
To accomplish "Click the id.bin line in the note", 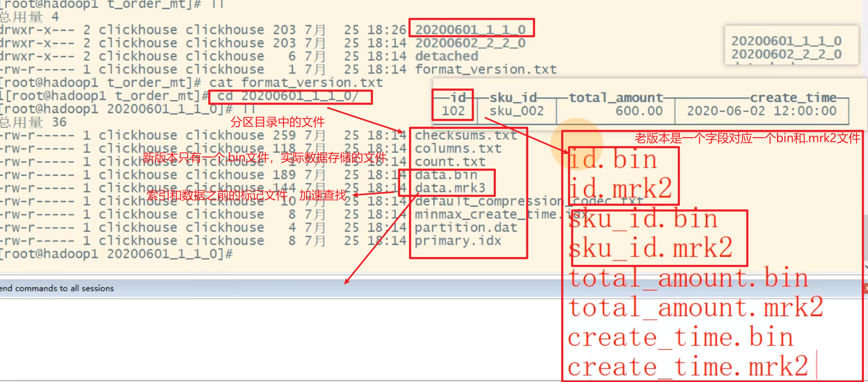I will (x=612, y=160).
